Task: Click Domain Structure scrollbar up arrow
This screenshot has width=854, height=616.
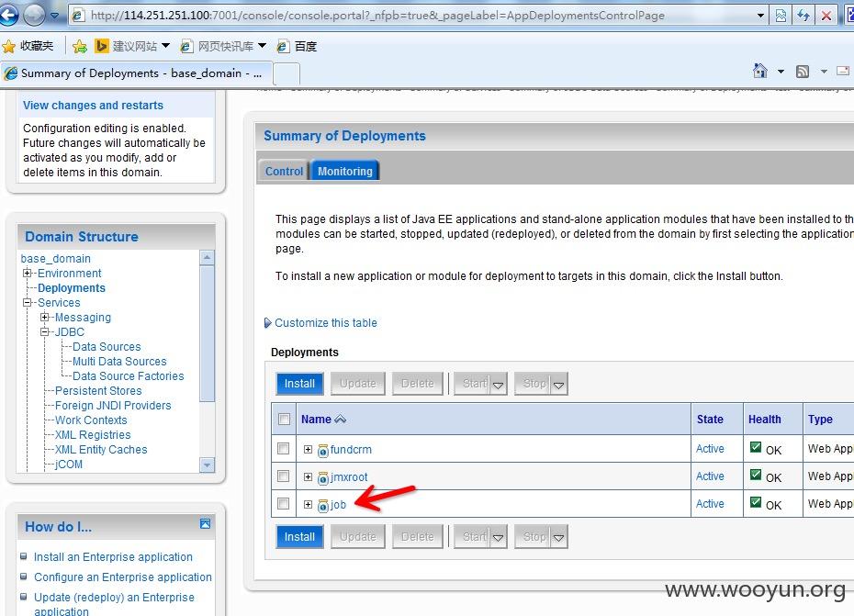Action: coord(207,257)
